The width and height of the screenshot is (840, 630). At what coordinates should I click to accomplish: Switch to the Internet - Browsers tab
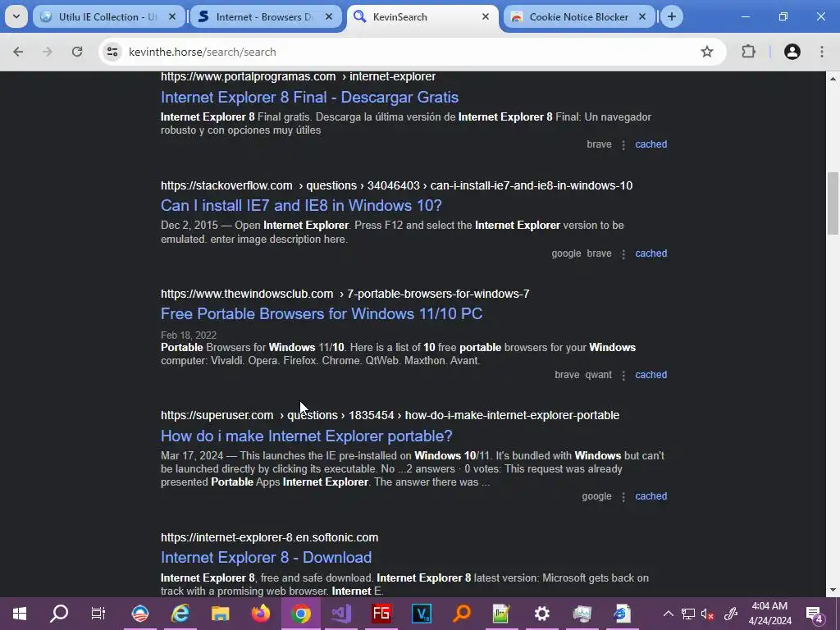click(x=266, y=16)
